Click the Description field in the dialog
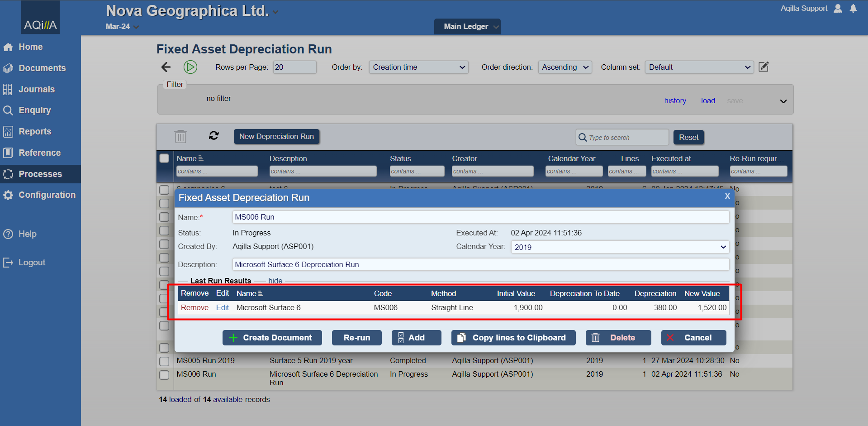 tap(480, 264)
